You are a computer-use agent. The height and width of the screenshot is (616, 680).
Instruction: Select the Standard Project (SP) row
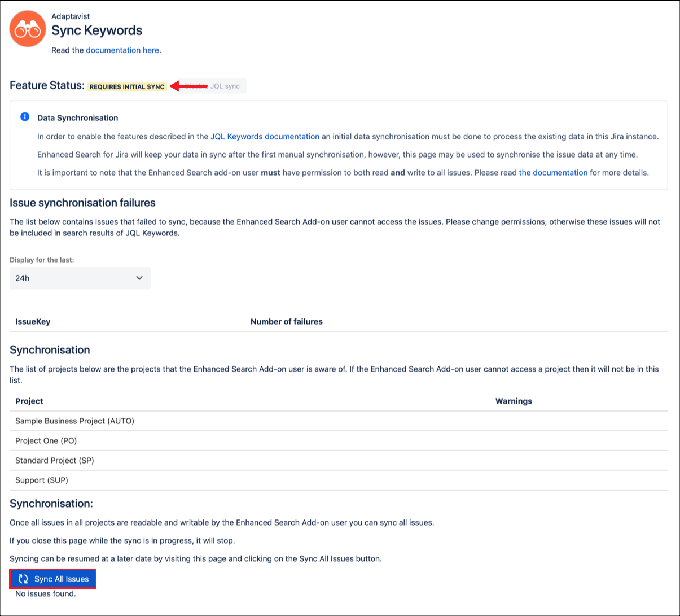pyautogui.click(x=339, y=461)
